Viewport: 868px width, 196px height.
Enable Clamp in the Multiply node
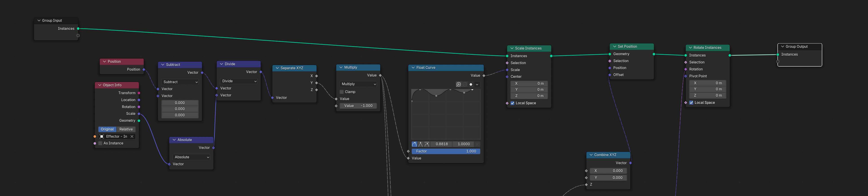point(342,92)
